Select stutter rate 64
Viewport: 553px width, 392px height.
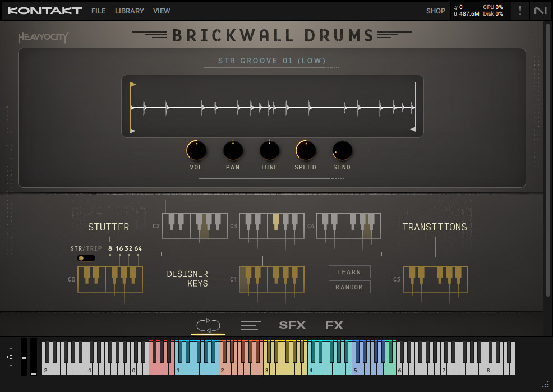(x=138, y=248)
